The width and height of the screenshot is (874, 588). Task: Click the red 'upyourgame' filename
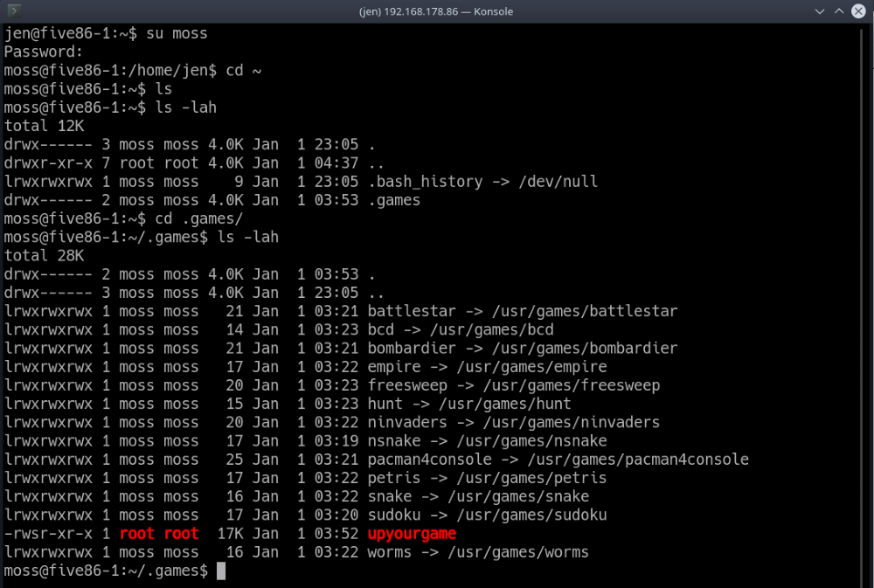412,533
